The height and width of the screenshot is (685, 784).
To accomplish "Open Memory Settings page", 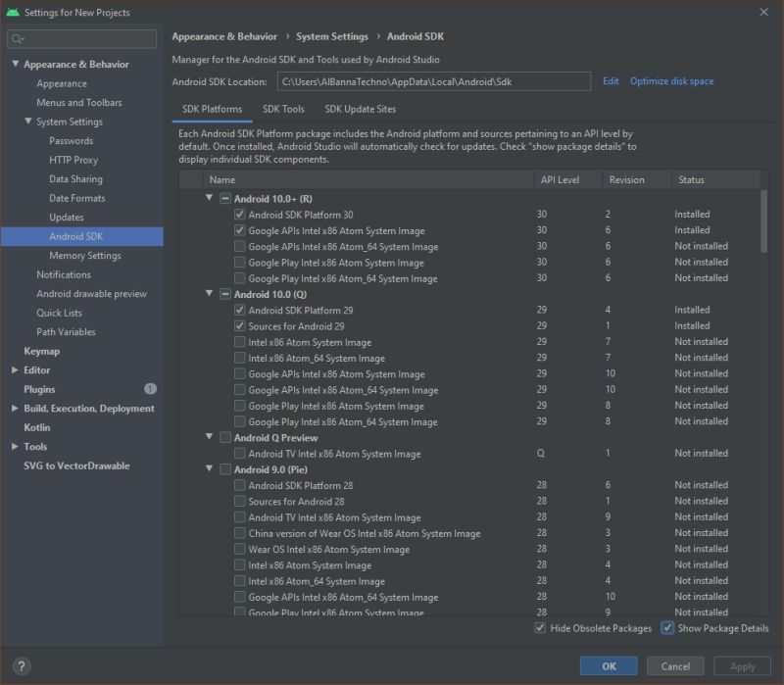I will tap(85, 256).
